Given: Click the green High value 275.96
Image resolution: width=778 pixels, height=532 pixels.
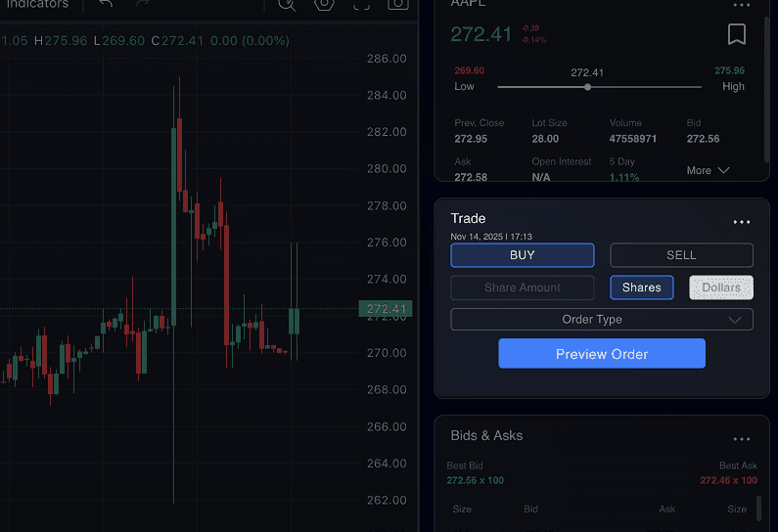Looking at the screenshot, I should point(729,70).
